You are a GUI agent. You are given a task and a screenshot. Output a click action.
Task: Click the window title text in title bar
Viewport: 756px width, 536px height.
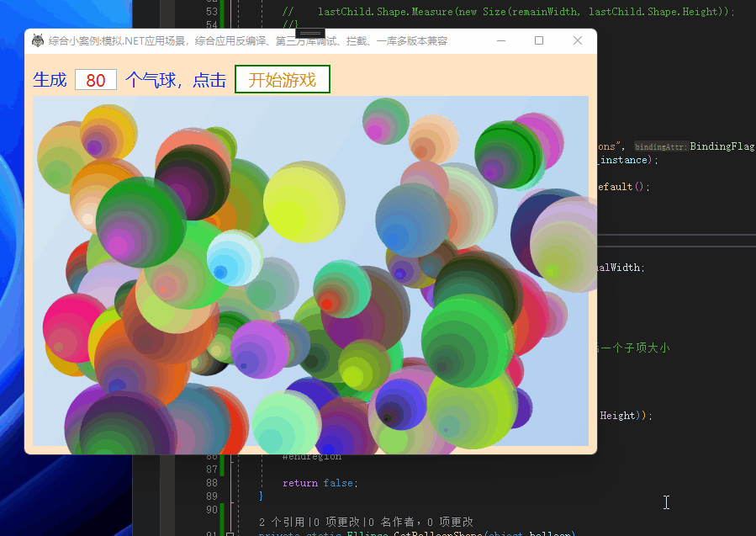pyautogui.click(x=248, y=41)
